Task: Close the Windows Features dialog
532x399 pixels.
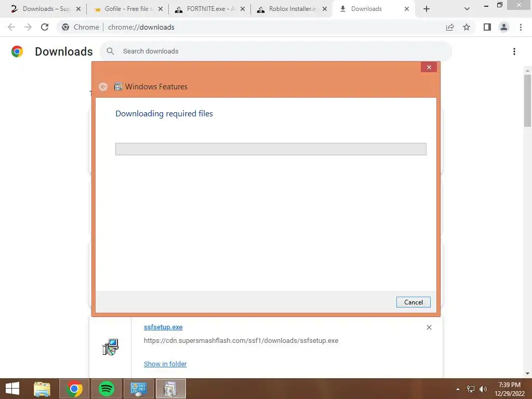Action: 429,67
